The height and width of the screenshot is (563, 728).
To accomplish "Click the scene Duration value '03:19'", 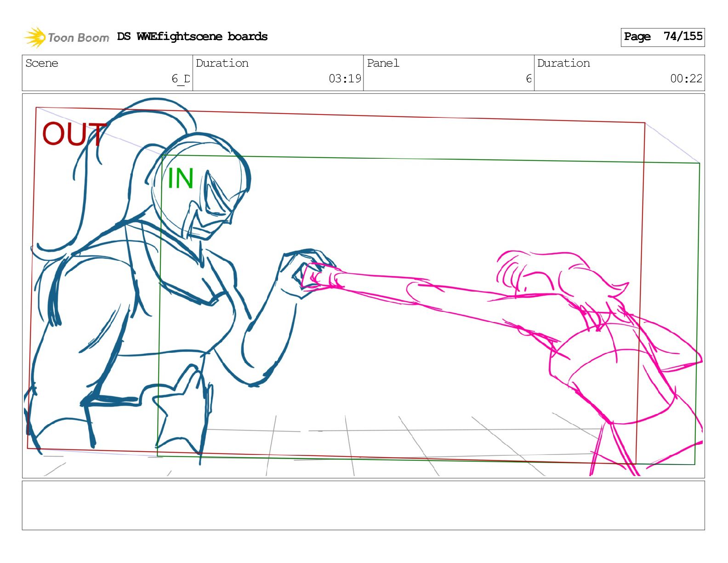I will tap(345, 79).
